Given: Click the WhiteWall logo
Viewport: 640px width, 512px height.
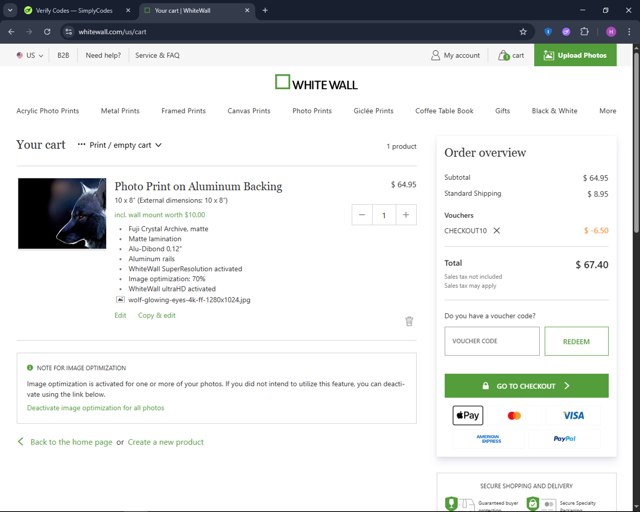Looking at the screenshot, I should (x=316, y=82).
